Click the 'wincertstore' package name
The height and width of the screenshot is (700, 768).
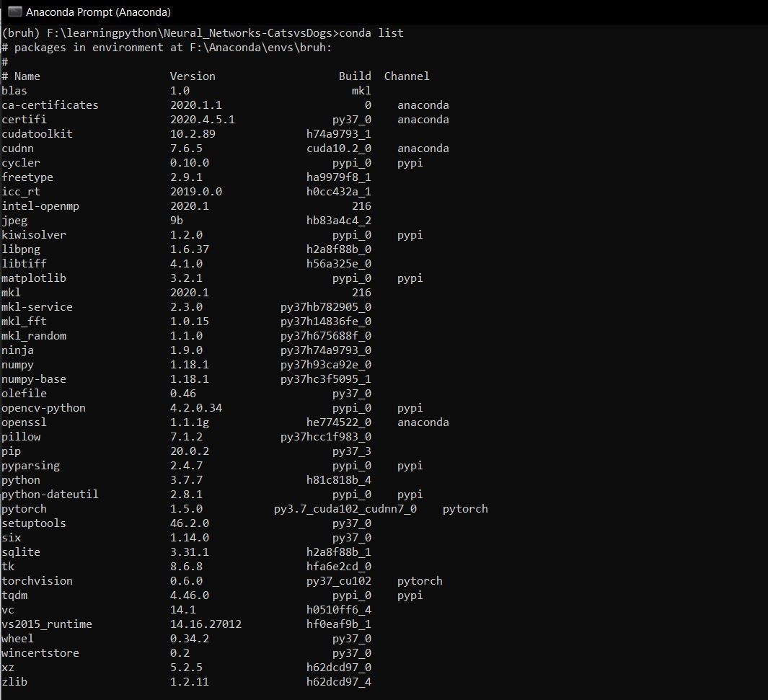pyautogui.click(x=40, y=653)
